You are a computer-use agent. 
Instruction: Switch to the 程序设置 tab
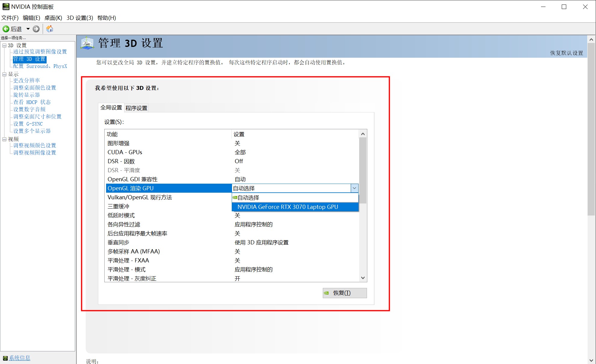tap(136, 108)
